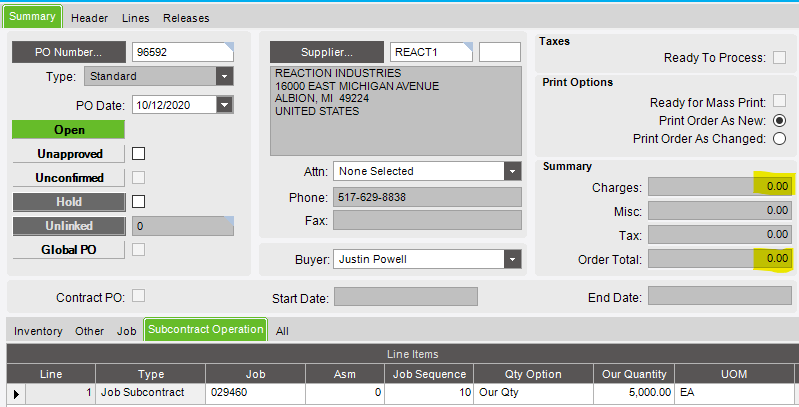Switch to the Summary tab
799x407 pixels.
tap(32, 16)
